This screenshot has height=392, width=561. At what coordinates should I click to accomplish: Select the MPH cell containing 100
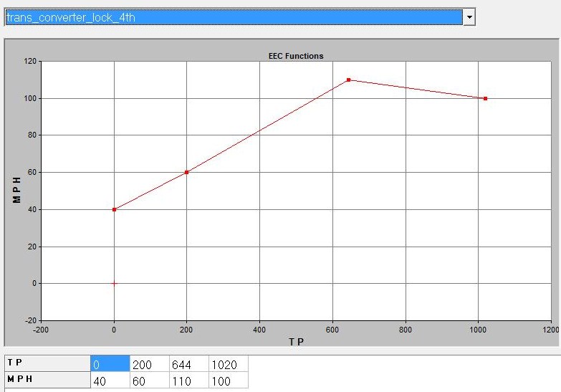click(x=229, y=381)
